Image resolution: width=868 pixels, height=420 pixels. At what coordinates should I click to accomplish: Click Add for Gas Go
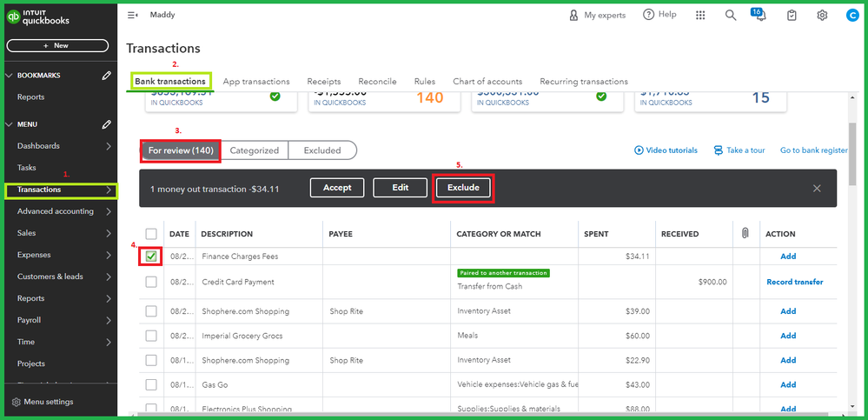[x=788, y=384]
